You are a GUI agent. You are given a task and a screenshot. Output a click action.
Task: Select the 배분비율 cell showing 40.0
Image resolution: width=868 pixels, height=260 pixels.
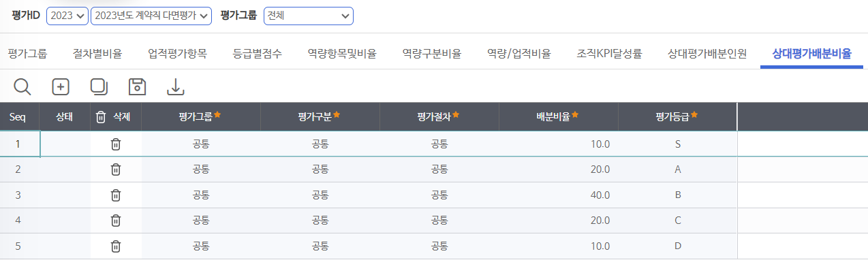[x=558, y=195]
